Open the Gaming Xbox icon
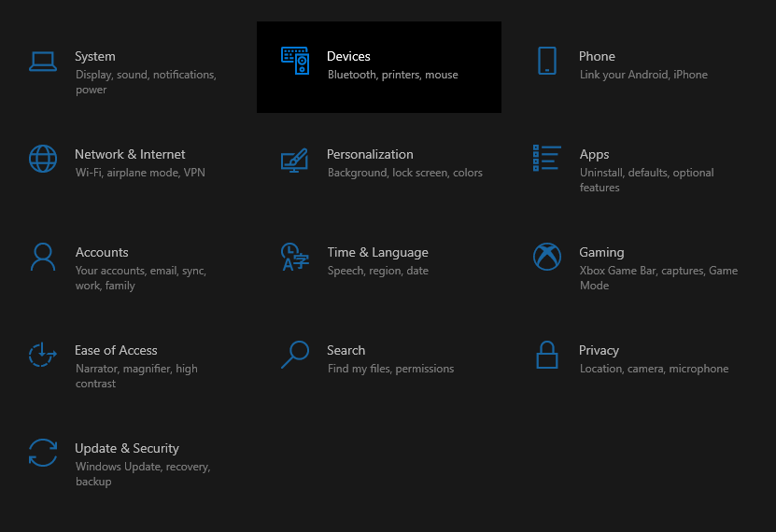 [547, 257]
